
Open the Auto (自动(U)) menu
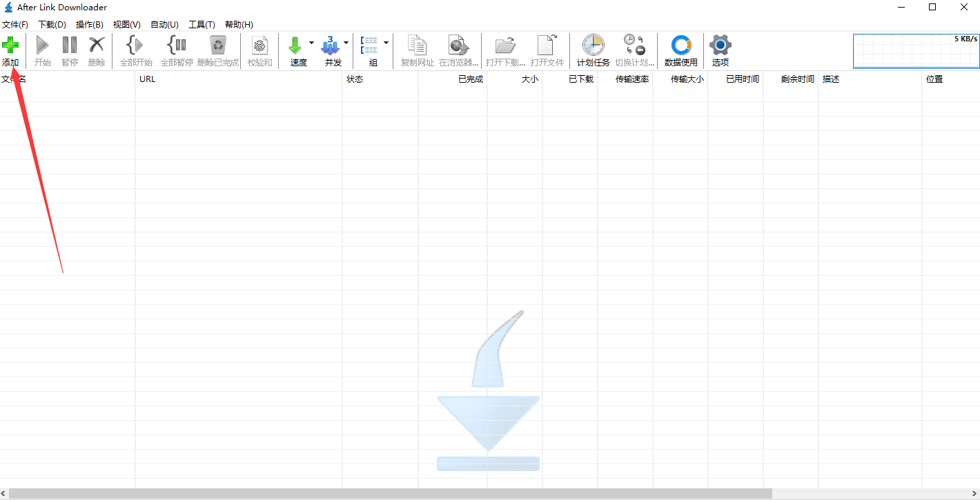tap(164, 25)
